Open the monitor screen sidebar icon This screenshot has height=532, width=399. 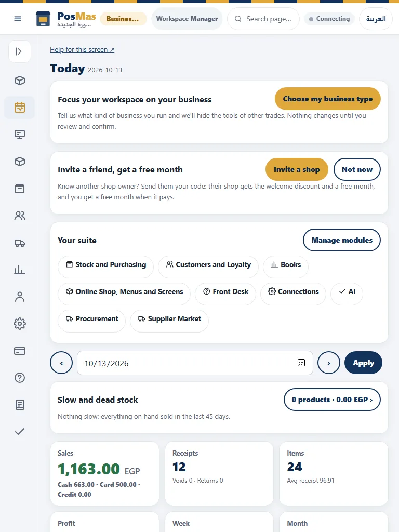[x=20, y=135]
